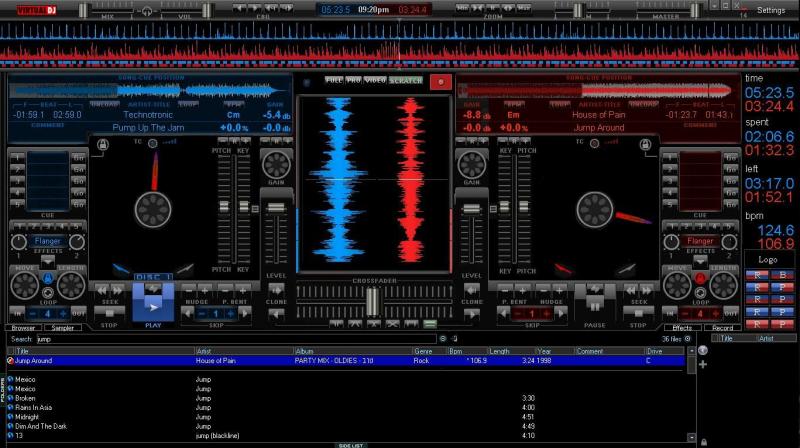This screenshot has width=800, height=448.
Task: Click the green crossfader curve button
Action: [x=430, y=323]
